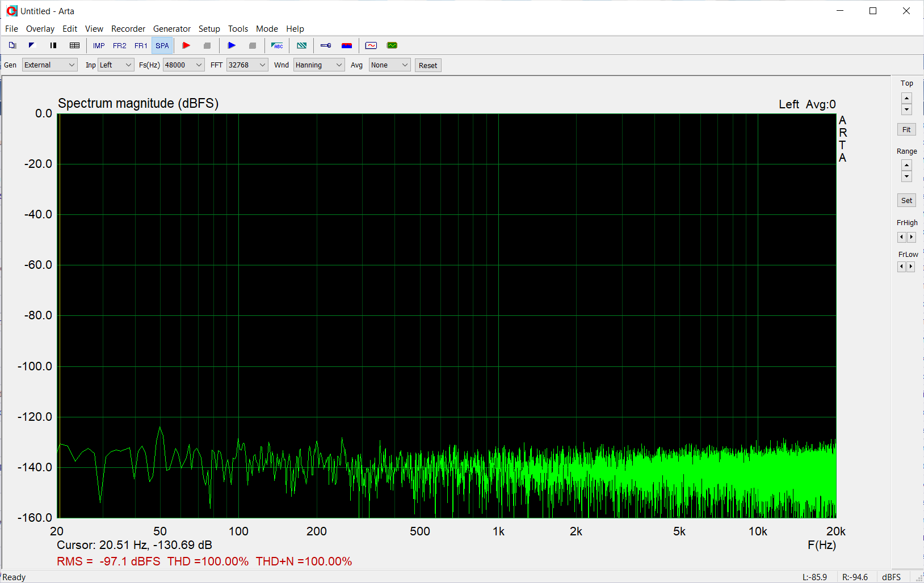Click the dBFS unit in status bar
Screen dimensions: 924x583
coord(891,577)
